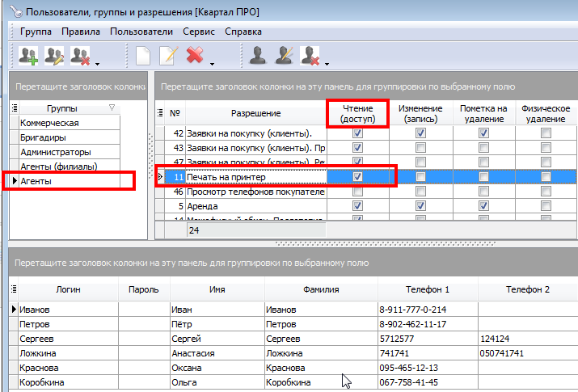Image resolution: width=578 pixels, height=392 pixels.
Task: Click the edit rule page-with-pencil icon
Action: pos(168,55)
